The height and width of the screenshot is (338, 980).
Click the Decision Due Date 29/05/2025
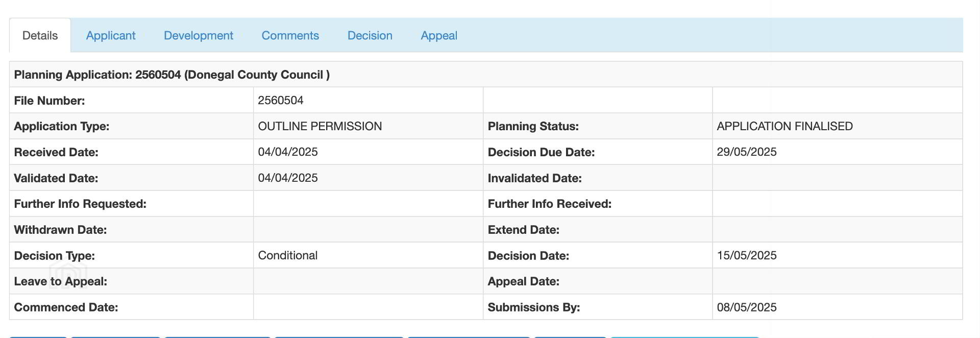pos(747,152)
